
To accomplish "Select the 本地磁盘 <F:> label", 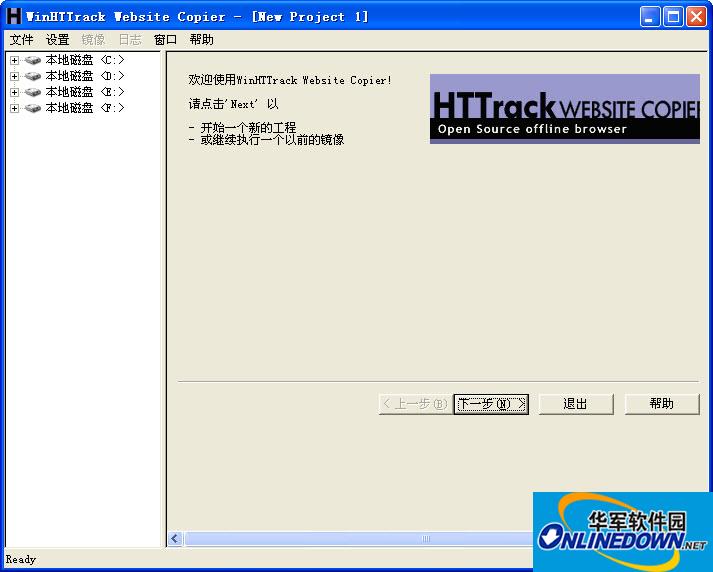I will coord(85,108).
